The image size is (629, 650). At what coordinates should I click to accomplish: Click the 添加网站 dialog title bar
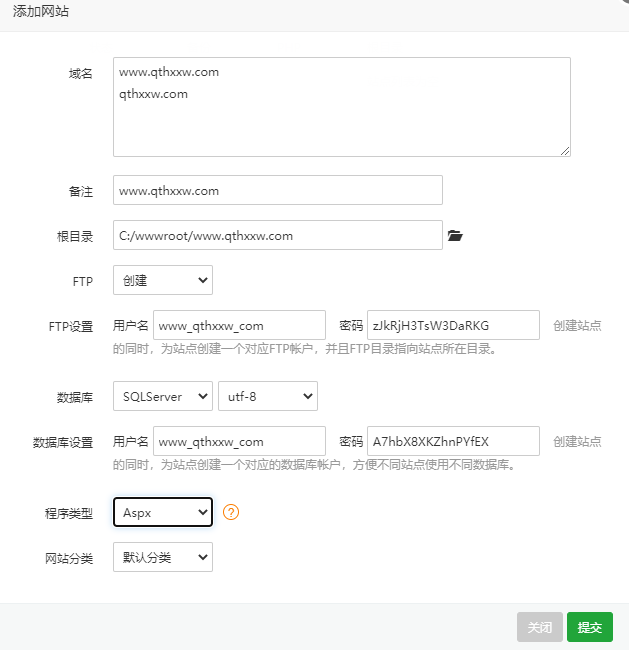pyautogui.click(x=300, y=13)
